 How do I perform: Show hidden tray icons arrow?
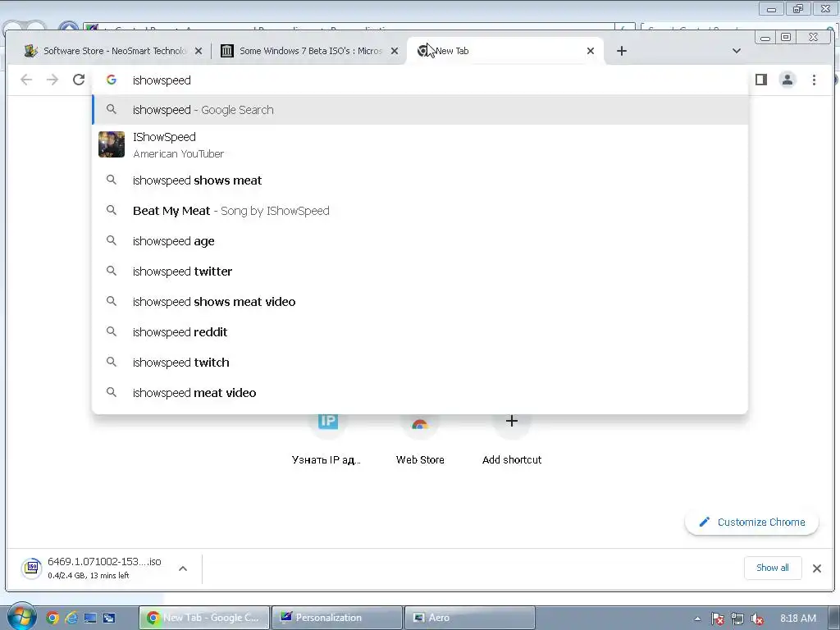[697, 619]
